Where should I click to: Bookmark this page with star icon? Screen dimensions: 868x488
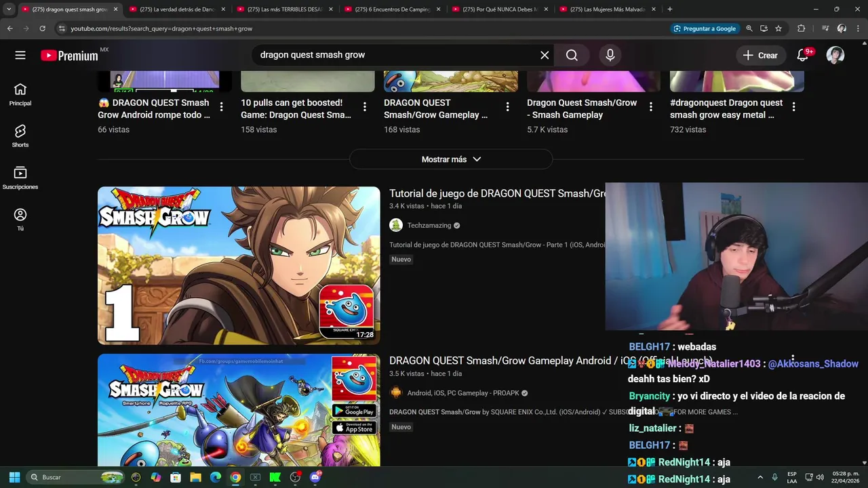click(778, 28)
